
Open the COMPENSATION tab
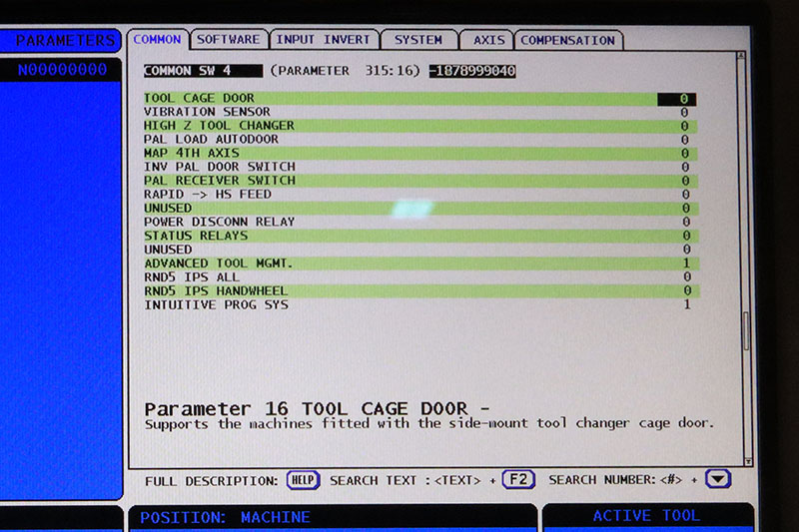567,40
